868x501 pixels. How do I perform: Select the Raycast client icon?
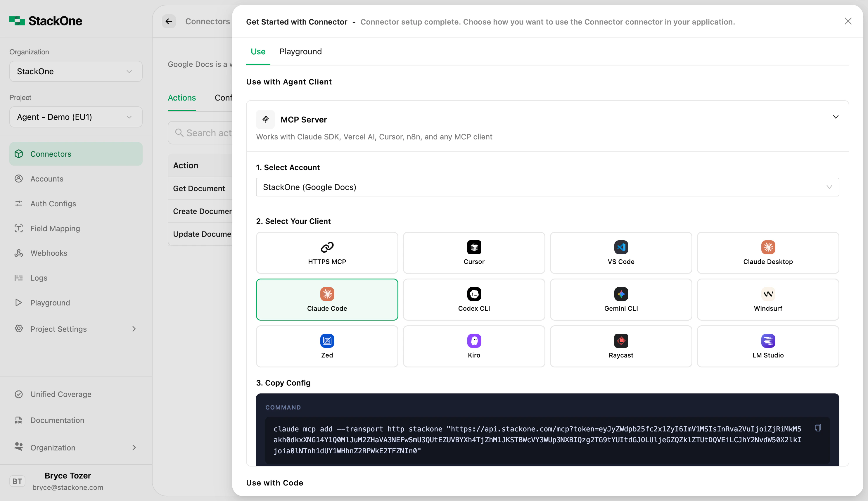[x=620, y=346]
